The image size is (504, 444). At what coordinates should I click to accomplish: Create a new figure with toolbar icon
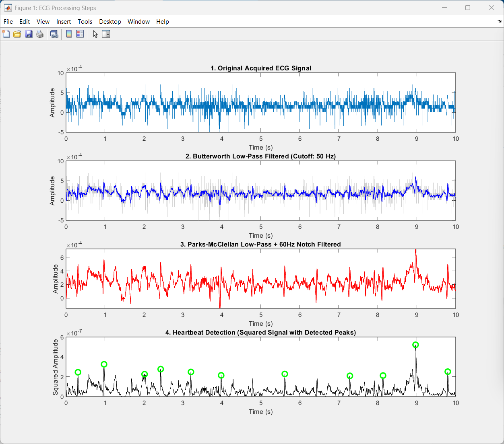click(6, 34)
